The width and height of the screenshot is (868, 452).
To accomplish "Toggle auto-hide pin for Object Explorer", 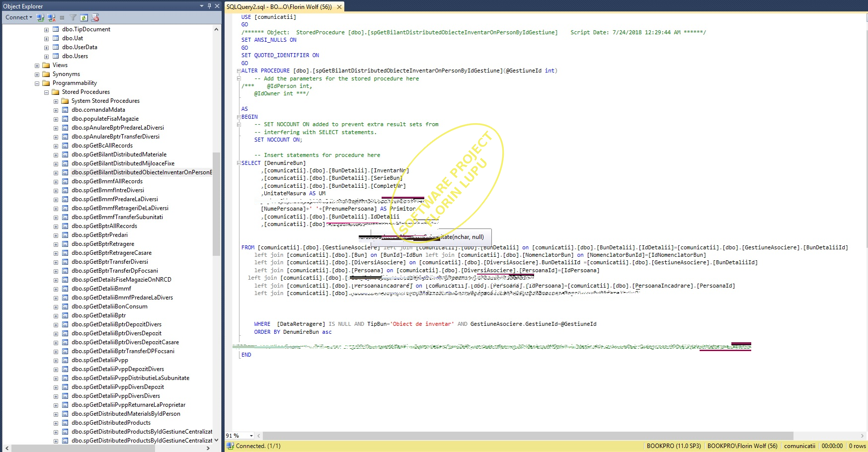I will (x=209, y=6).
